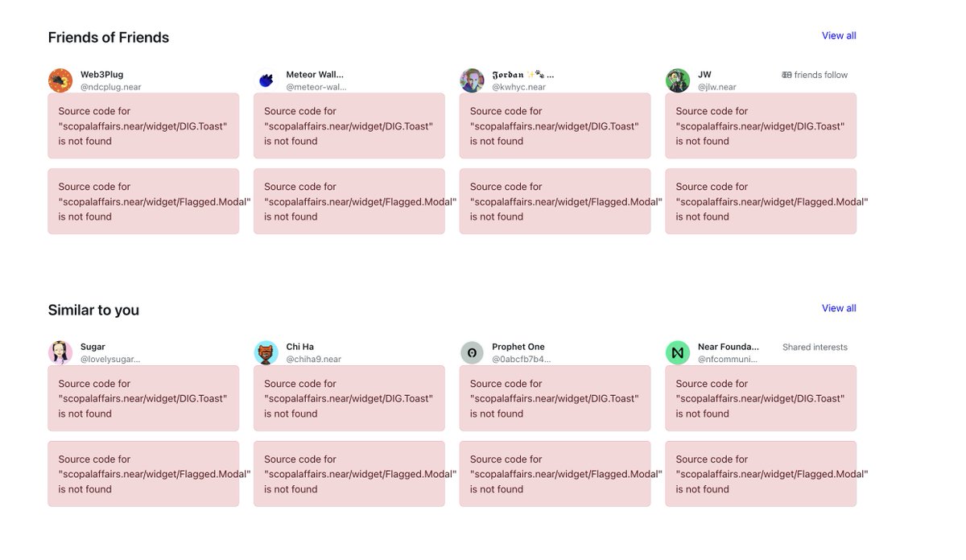Open Jordan's avatar icon

(472, 80)
